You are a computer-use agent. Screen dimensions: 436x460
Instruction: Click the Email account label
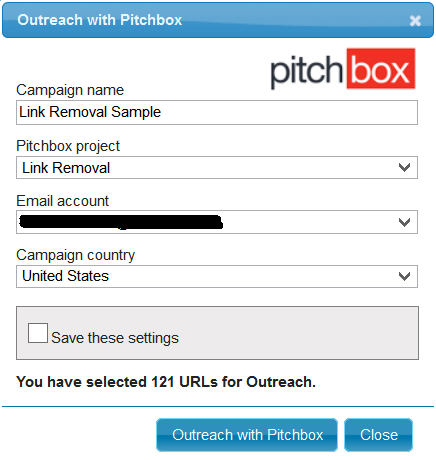63,201
